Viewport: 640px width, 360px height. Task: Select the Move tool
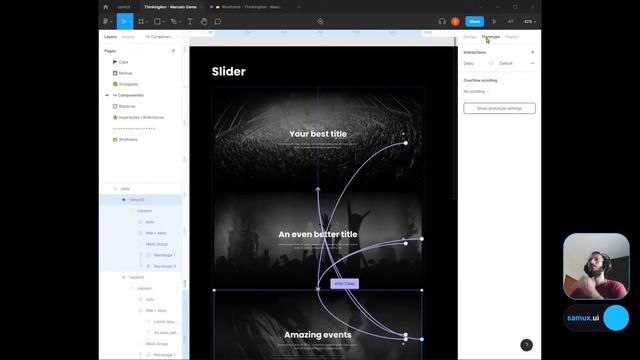click(x=123, y=22)
